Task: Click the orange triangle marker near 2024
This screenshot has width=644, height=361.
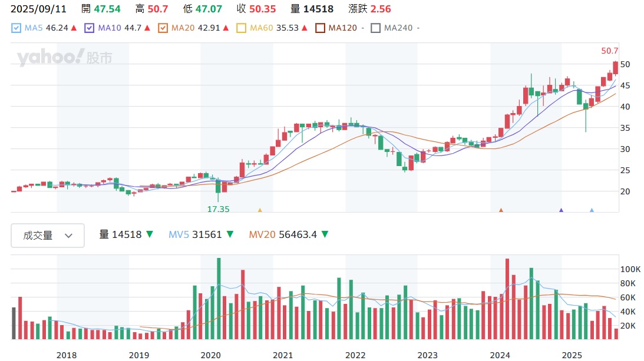Action: coord(501,210)
